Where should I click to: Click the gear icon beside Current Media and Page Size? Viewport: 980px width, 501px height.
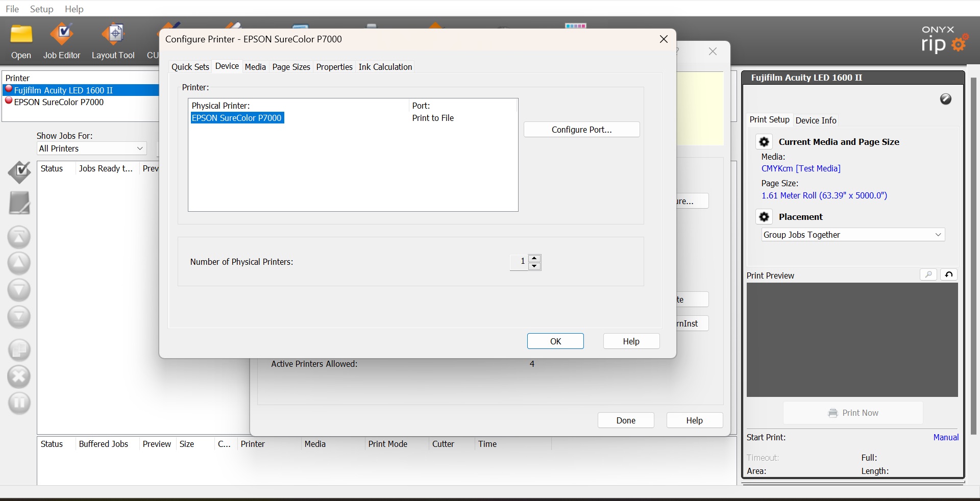(x=764, y=142)
